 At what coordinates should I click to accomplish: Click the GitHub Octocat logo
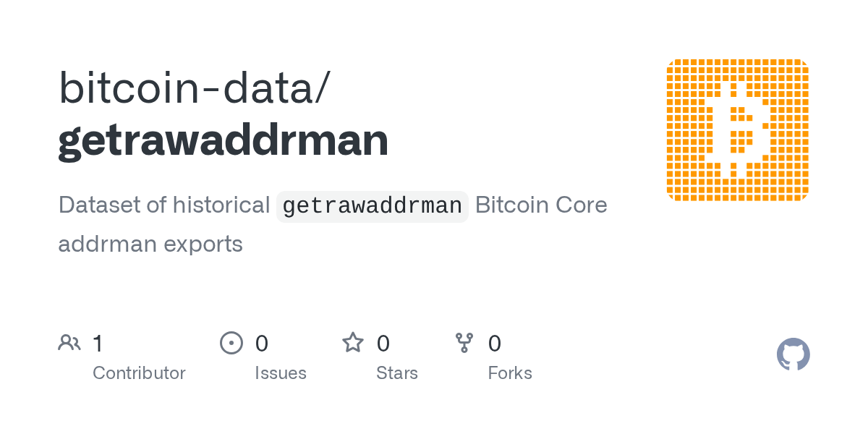click(793, 354)
